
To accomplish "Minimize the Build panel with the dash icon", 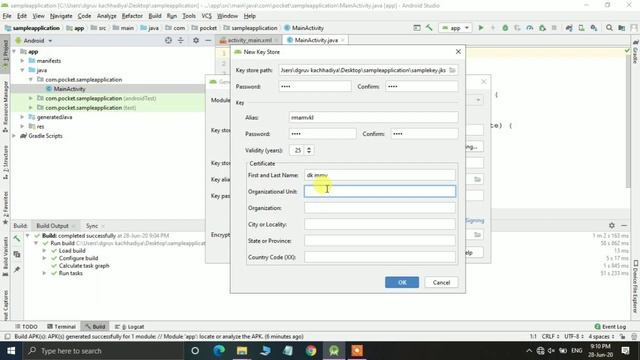I will point(624,225).
